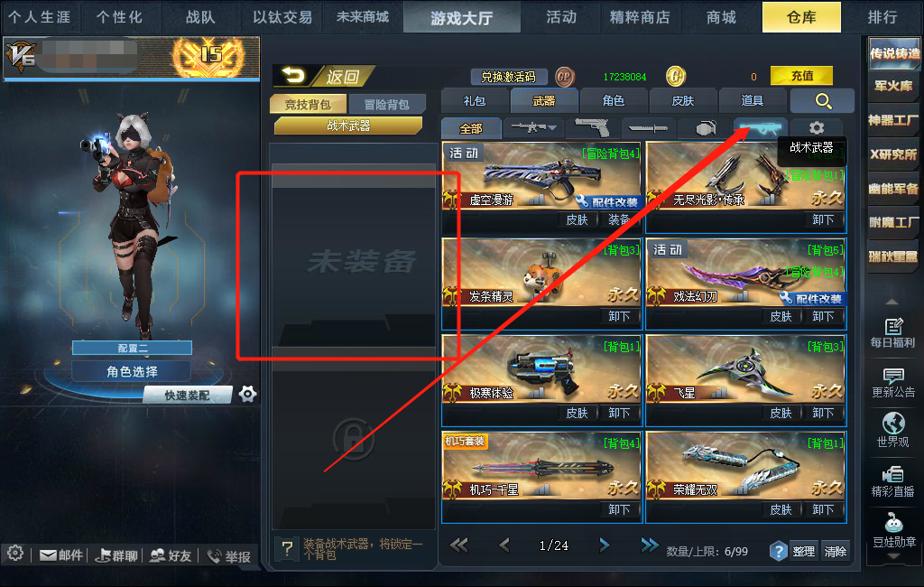
Task: Select the melee knife filter icon
Action: tap(648, 127)
